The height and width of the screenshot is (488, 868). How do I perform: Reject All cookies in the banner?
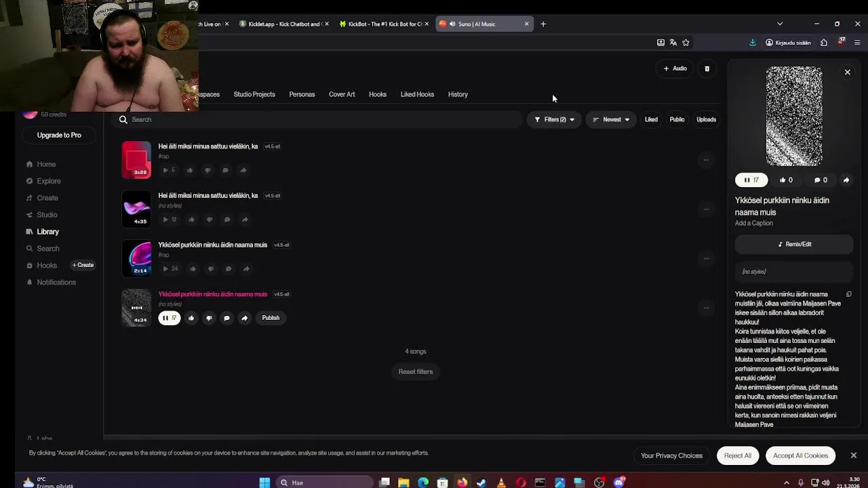[x=738, y=455]
